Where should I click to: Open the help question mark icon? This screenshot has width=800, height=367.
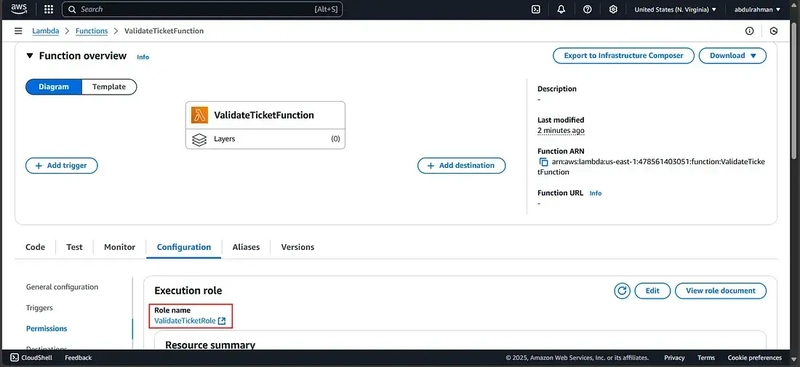(587, 9)
